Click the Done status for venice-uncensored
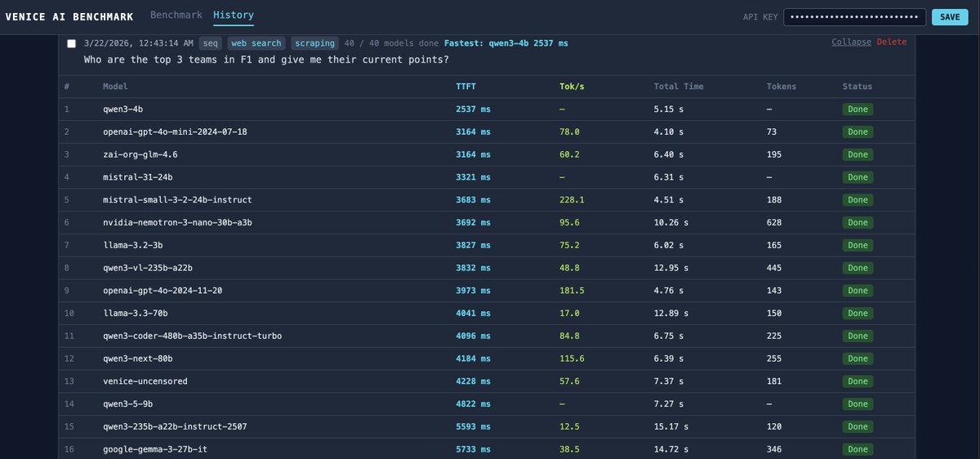 click(x=857, y=381)
